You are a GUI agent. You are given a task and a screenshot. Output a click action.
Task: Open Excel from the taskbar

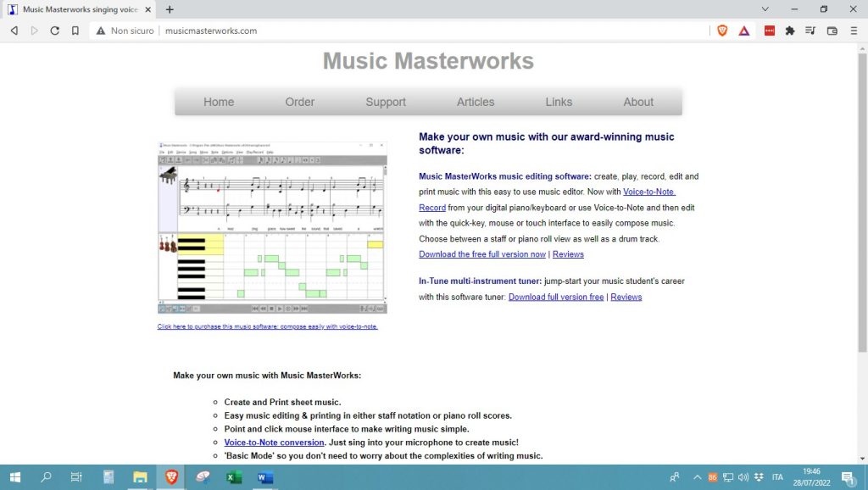[x=233, y=477]
